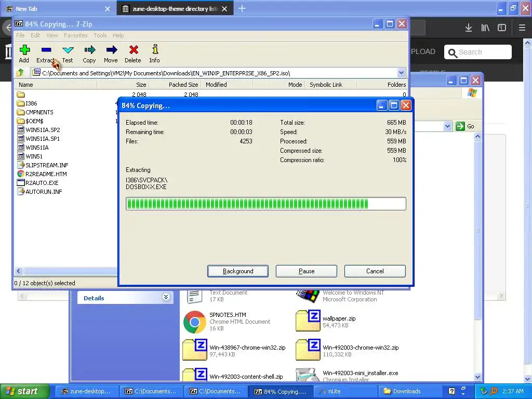Viewport: 532px width, 399px height.
Task: Click Explorer scrollbar down arrow
Action: click(478, 377)
